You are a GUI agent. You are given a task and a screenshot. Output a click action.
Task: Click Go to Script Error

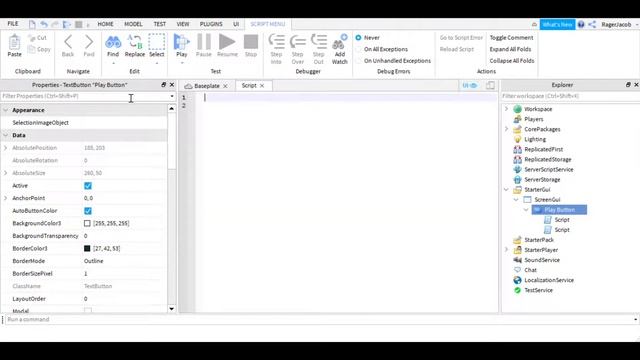pyautogui.click(x=461, y=38)
